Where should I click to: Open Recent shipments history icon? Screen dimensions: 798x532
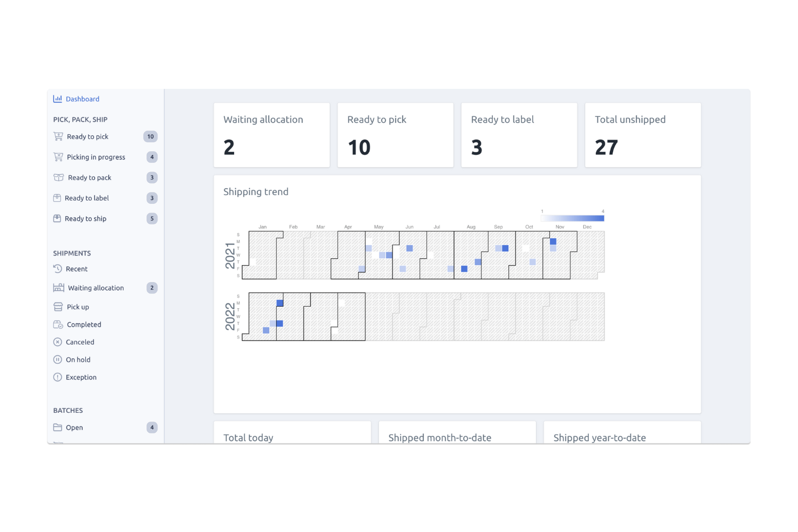tap(58, 268)
